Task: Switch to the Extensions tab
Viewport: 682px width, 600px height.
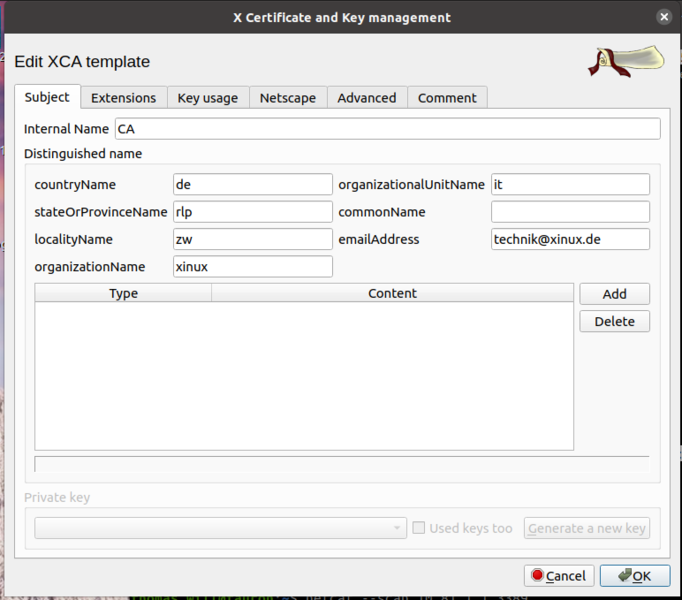Action: coord(123,97)
